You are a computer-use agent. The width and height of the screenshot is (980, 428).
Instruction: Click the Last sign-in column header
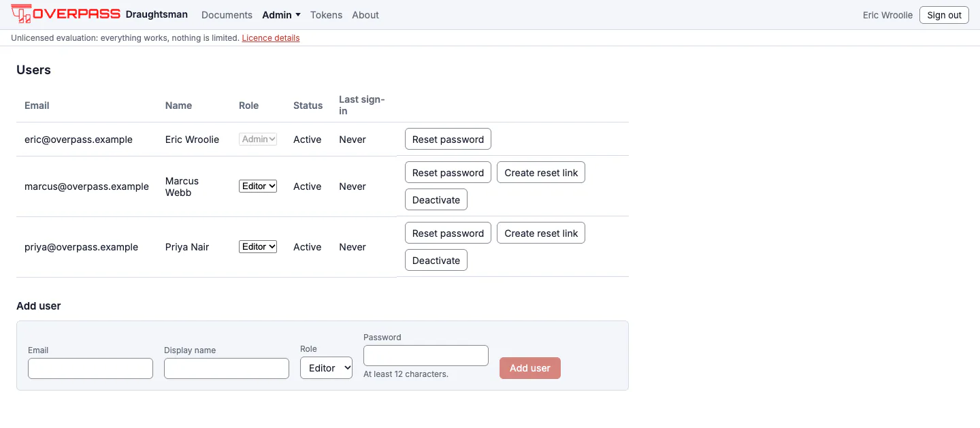coord(362,105)
